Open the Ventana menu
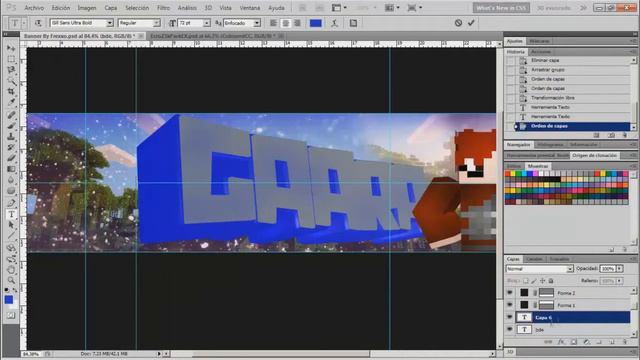The image size is (640, 360). coord(250,8)
